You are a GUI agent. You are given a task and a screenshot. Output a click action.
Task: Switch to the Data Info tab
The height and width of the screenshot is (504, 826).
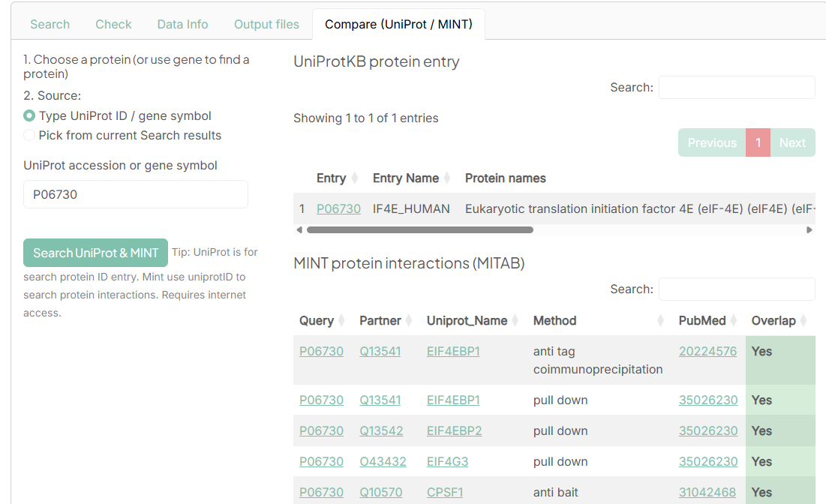pos(182,24)
